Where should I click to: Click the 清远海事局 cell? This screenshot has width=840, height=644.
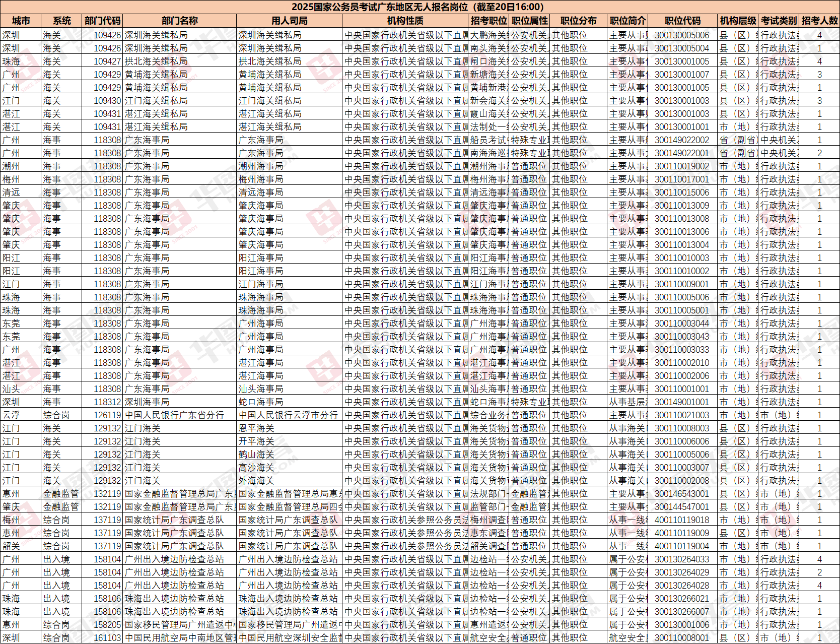pos(289,192)
